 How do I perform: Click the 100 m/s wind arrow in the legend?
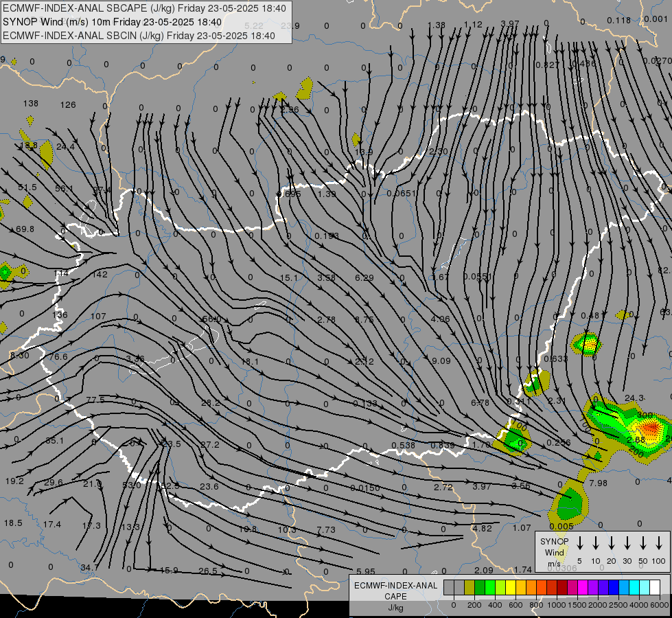coord(659,543)
